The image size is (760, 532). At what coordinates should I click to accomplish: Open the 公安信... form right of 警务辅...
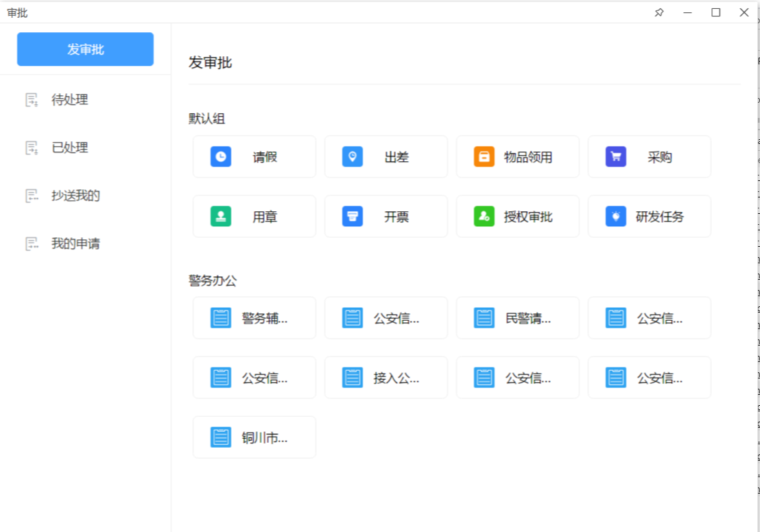(x=386, y=318)
